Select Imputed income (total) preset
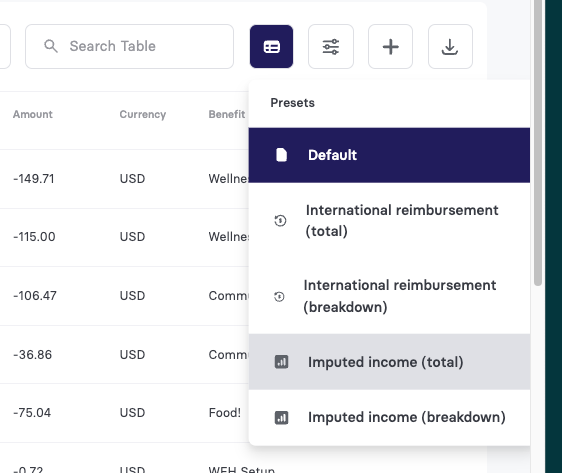This screenshot has height=473, width=562. [x=389, y=362]
